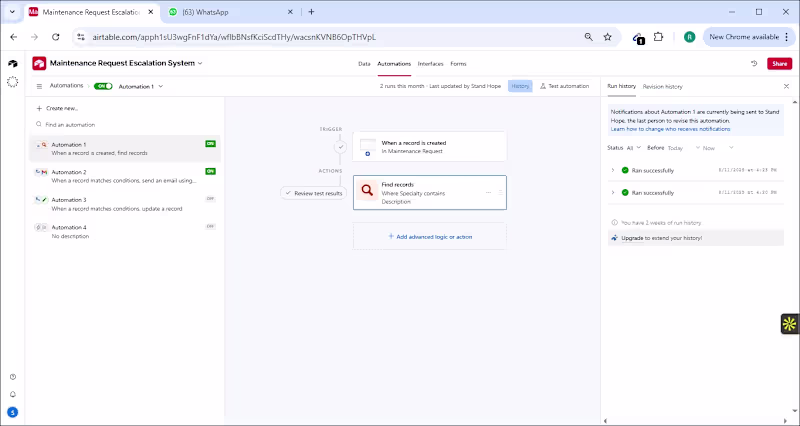The width and height of the screenshot is (800, 426).
Task: Bookmark this page with the star icon
Action: pos(607,37)
